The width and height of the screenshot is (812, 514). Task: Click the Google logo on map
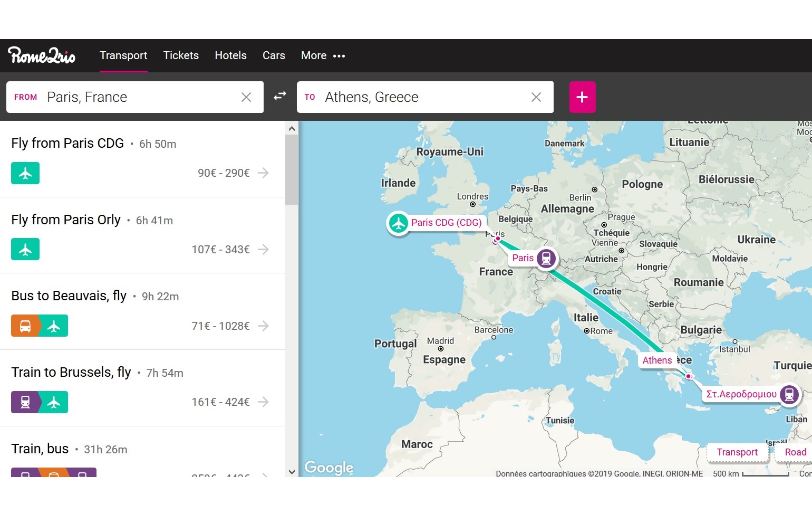329,468
